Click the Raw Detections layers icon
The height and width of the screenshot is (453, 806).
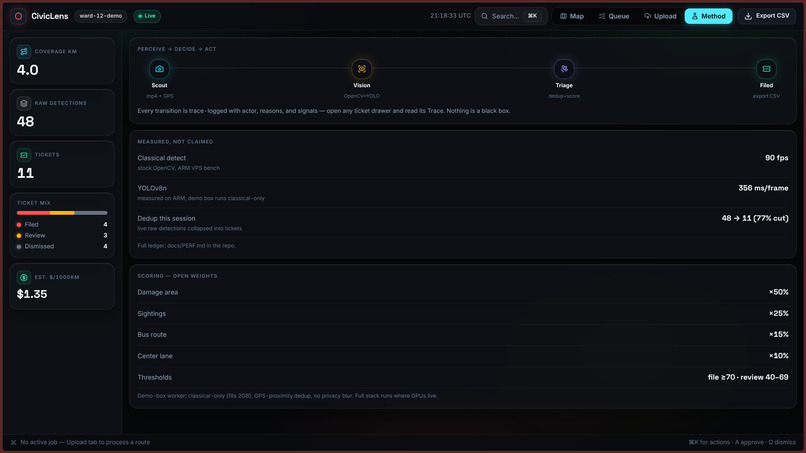(24, 103)
